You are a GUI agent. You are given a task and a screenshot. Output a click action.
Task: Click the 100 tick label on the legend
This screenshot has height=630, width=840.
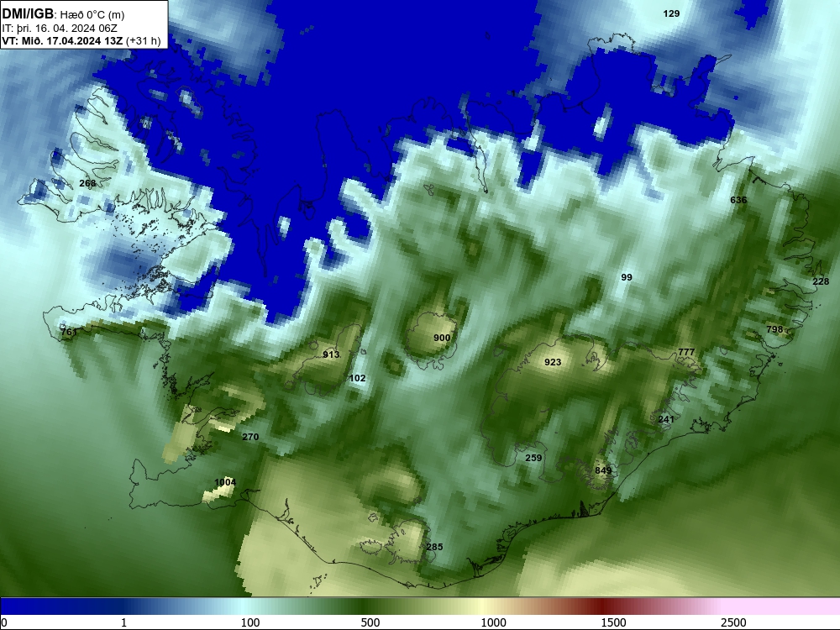(250, 622)
